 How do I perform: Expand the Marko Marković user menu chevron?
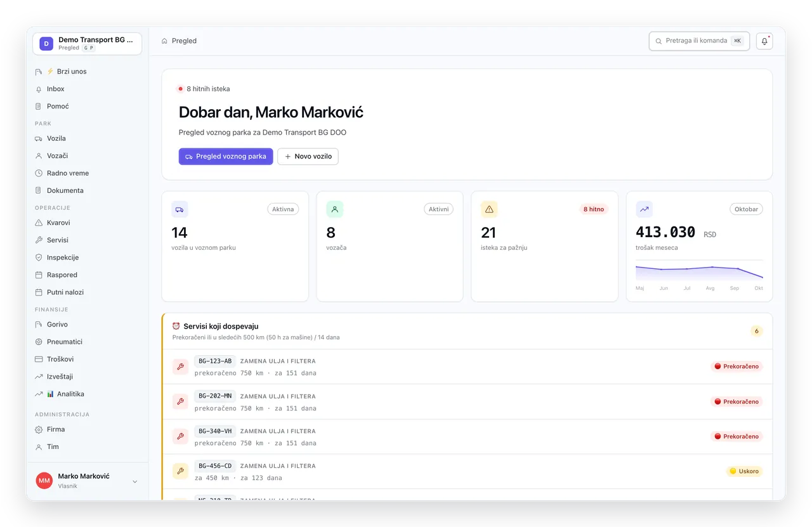[x=134, y=482]
